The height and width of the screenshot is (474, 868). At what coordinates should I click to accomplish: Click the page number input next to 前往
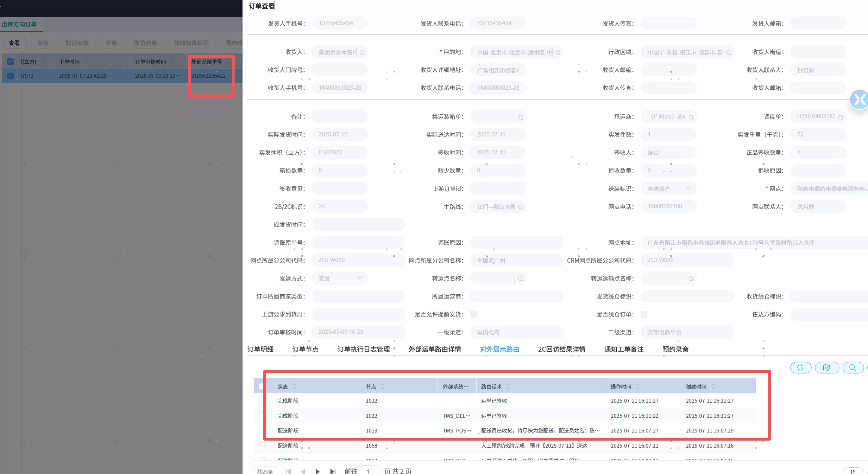[x=370, y=471]
